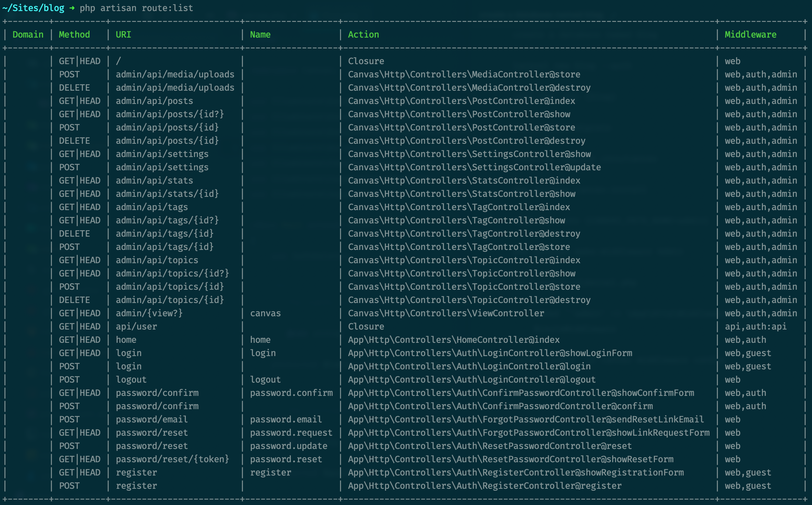Click the route name 'home'
The height and width of the screenshot is (505, 812).
pos(260,340)
